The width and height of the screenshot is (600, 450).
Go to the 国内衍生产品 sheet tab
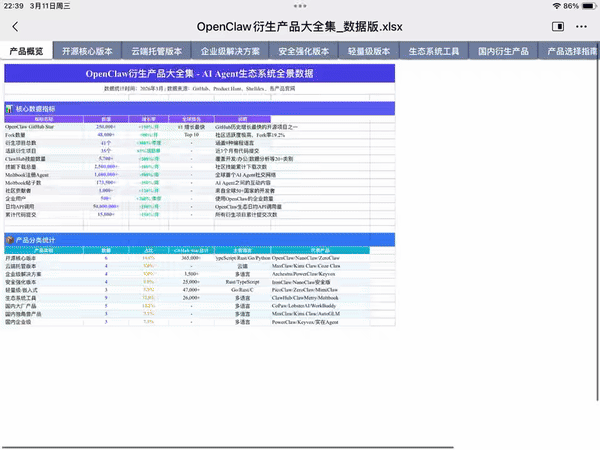503,51
